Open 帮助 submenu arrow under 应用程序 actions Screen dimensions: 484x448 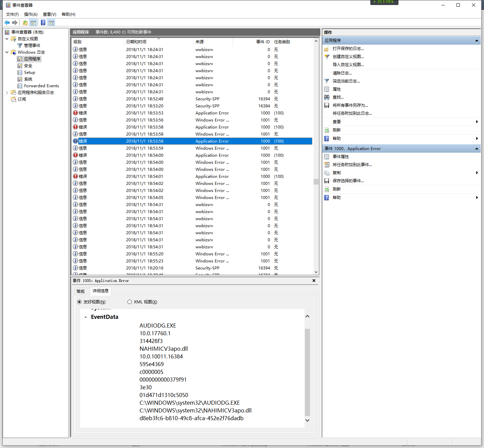477,139
